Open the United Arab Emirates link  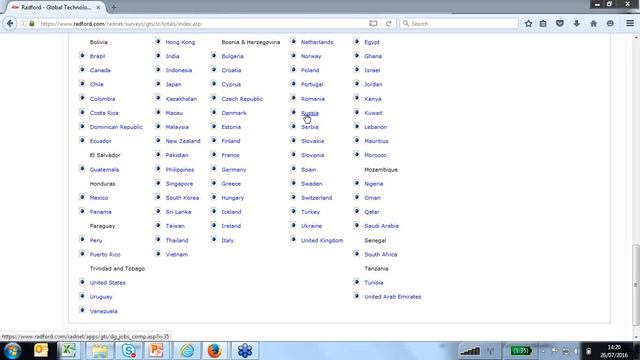[x=393, y=297]
